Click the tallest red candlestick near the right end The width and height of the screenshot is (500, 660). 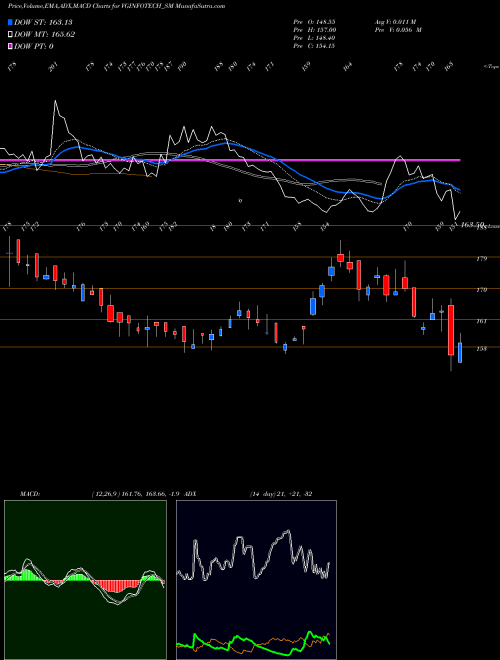[x=451, y=330]
